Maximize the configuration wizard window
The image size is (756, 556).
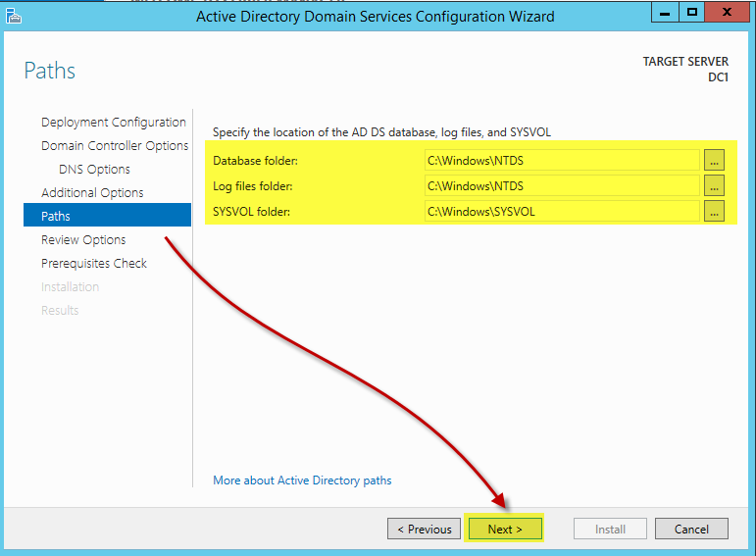pyautogui.click(x=692, y=12)
